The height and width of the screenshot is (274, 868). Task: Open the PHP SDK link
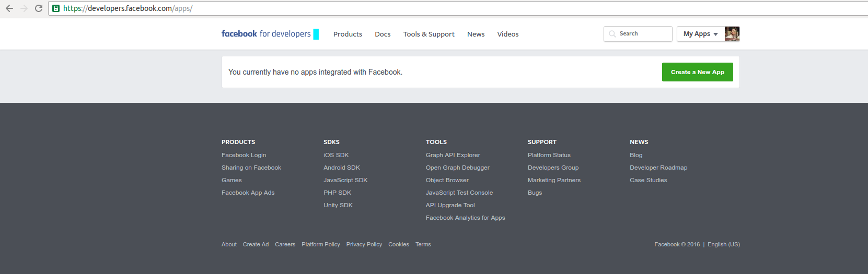pyautogui.click(x=337, y=193)
